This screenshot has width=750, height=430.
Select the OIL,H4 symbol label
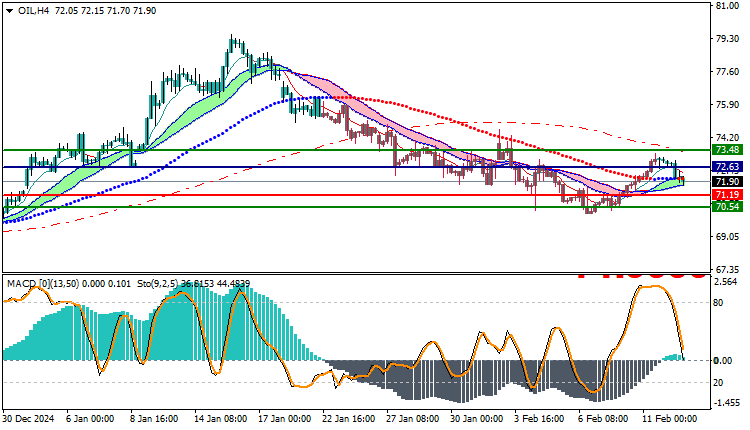coord(33,11)
